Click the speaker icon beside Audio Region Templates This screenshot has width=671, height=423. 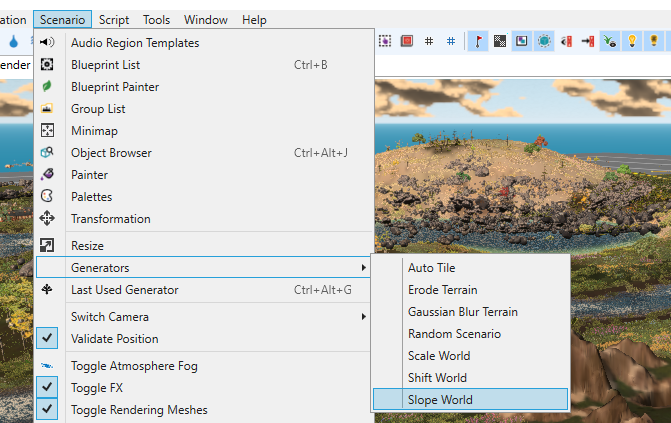[x=47, y=42]
